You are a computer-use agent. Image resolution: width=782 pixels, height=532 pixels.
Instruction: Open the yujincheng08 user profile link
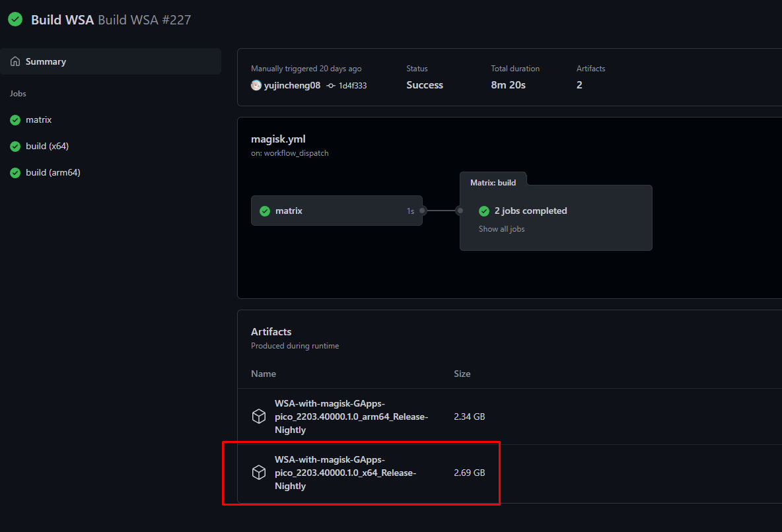coord(293,85)
